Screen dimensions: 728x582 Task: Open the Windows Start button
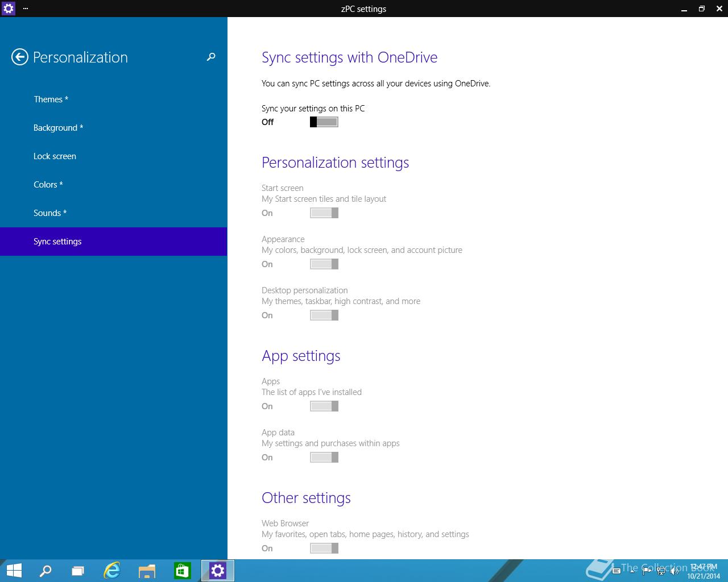tap(14, 571)
